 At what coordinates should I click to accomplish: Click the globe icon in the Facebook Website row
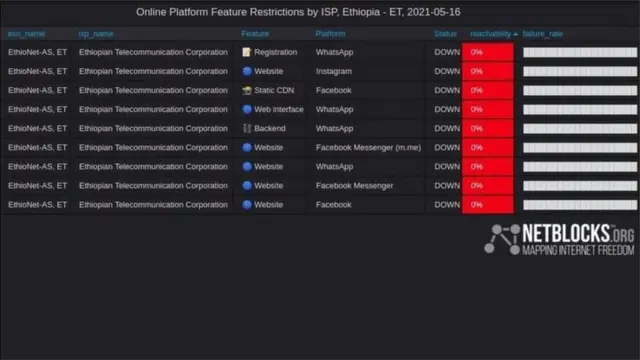click(247, 205)
